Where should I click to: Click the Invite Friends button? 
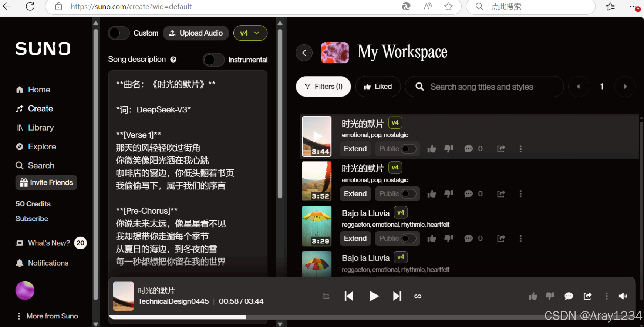point(46,182)
